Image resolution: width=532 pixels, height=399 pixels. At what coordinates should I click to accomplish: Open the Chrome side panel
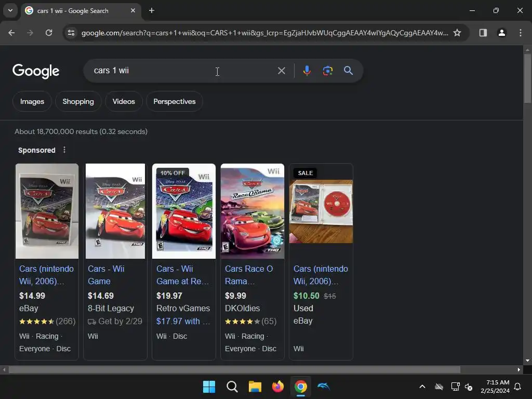483,33
